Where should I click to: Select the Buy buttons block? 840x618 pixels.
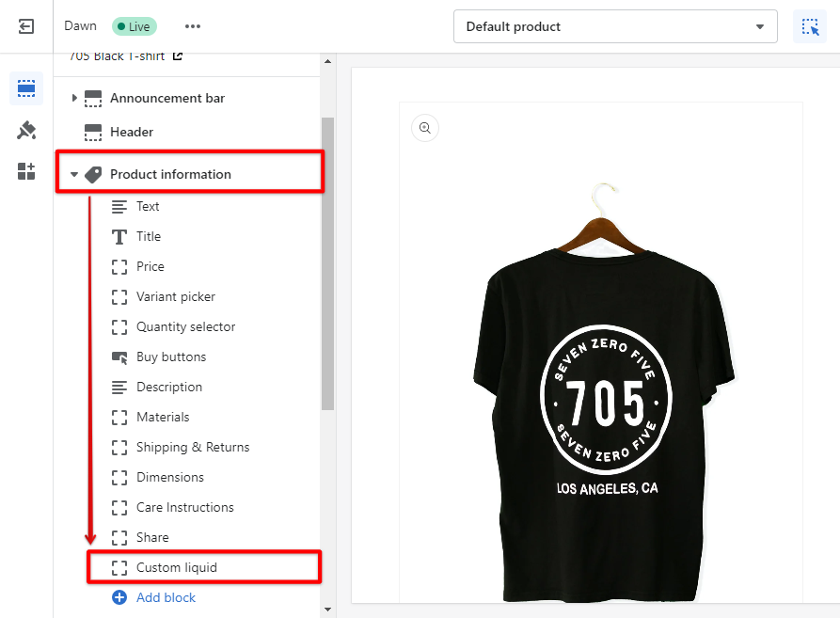tap(171, 357)
